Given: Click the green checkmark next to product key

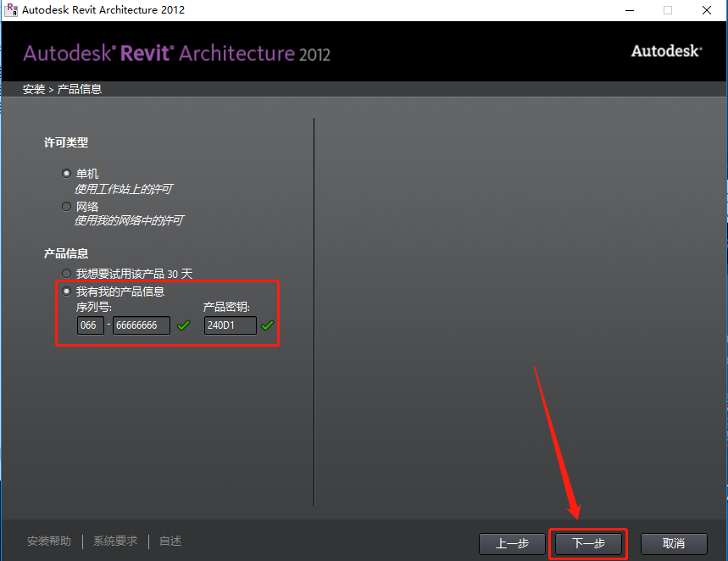Looking at the screenshot, I should 268,325.
